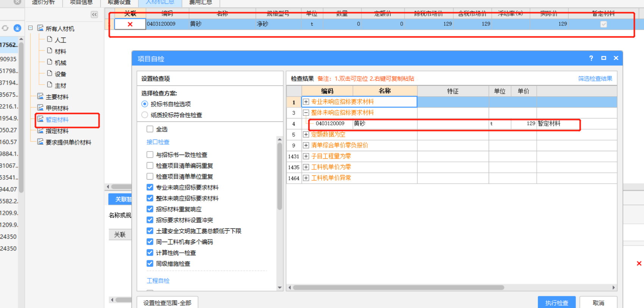Click the results horizontal scrollbar

tap(399, 288)
